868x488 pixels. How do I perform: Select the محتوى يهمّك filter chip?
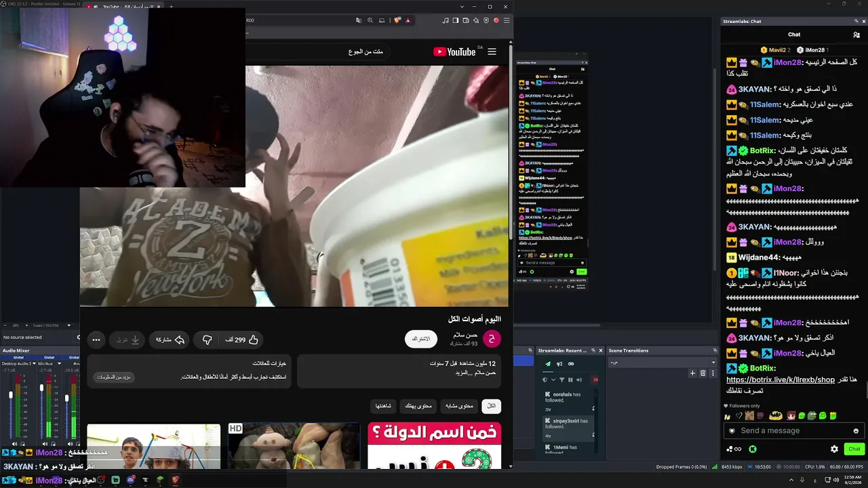(x=418, y=406)
